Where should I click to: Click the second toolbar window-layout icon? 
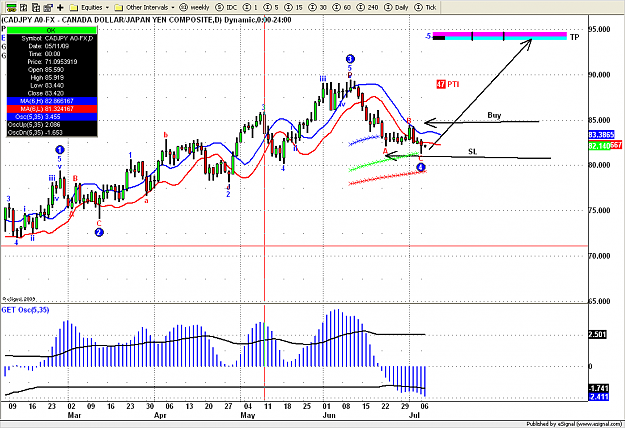click(24, 7)
